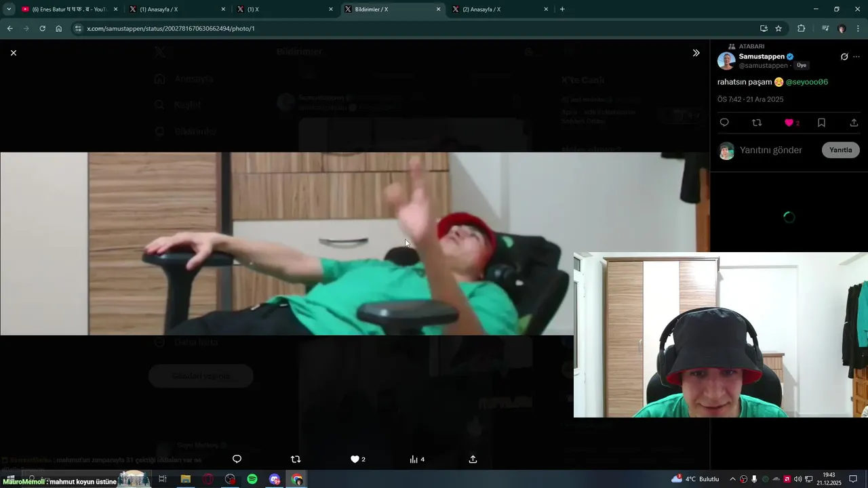The image size is (868, 488).
Task: Open Opera browser from the taskbar
Action: pos(208,479)
